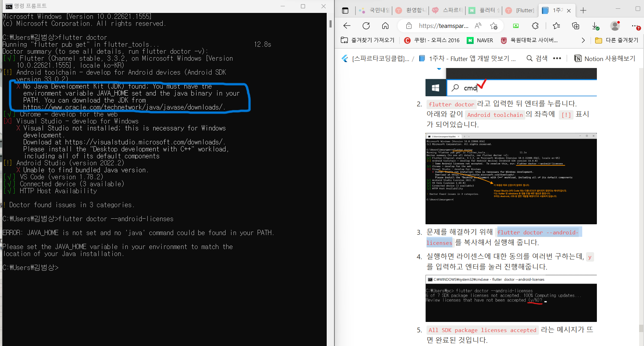Go back in Edge browser
The width and height of the screenshot is (644, 346).
pyautogui.click(x=347, y=26)
